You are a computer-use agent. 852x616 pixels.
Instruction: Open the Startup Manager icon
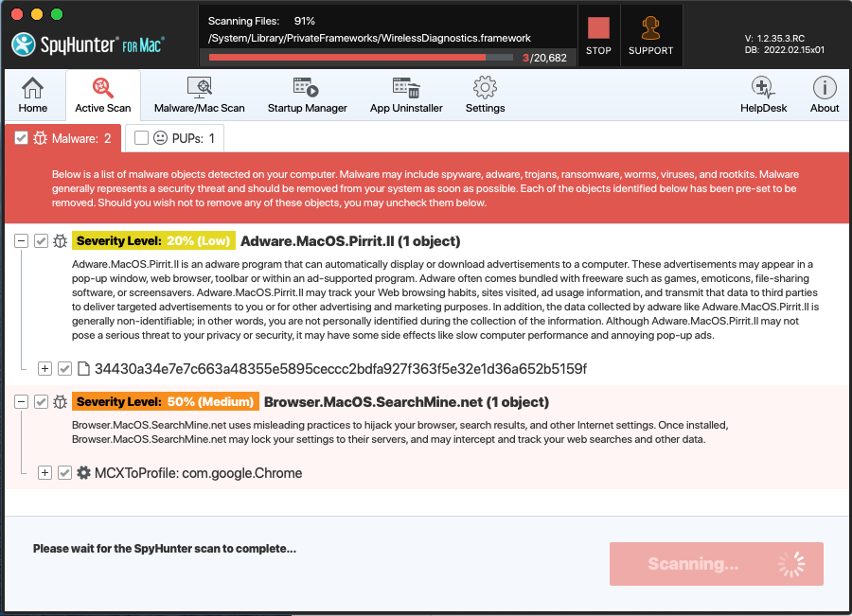click(306, 87)
